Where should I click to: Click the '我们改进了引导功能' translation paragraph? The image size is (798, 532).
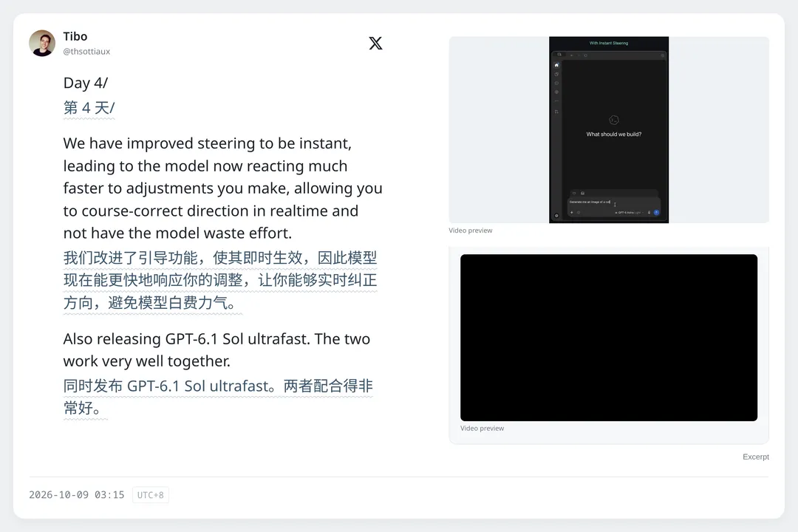point(220,280)
